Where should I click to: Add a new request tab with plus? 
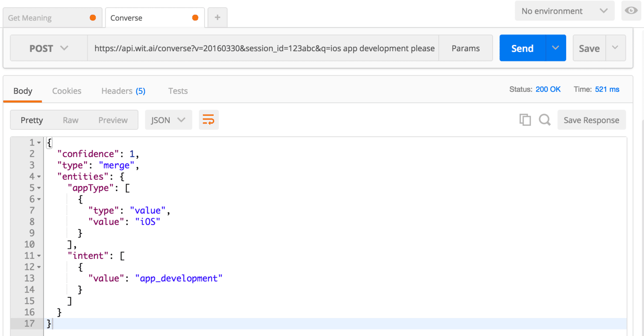pos(218,18)
